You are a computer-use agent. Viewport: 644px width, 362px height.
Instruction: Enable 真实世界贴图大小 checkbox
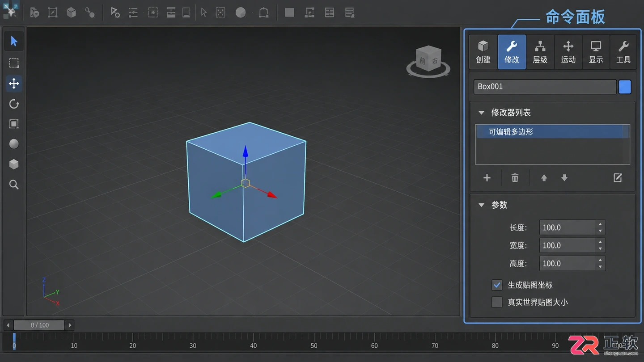point(497,302)
